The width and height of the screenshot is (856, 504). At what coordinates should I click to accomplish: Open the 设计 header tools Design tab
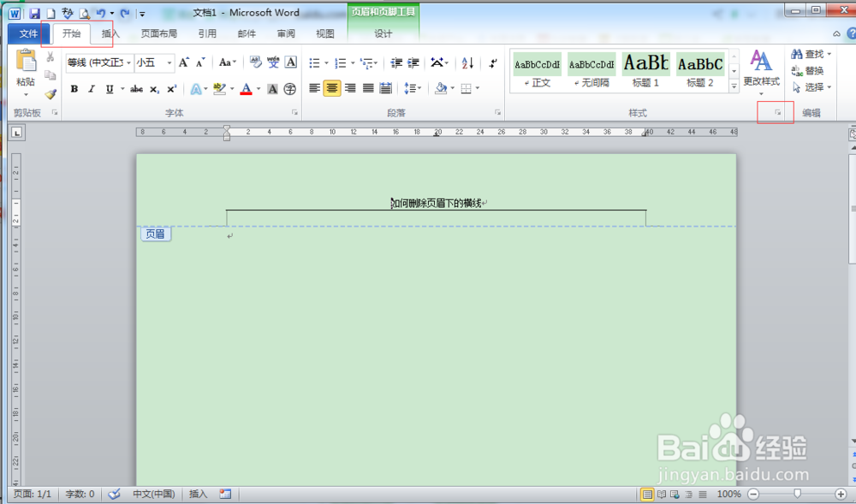click(383, 33)
